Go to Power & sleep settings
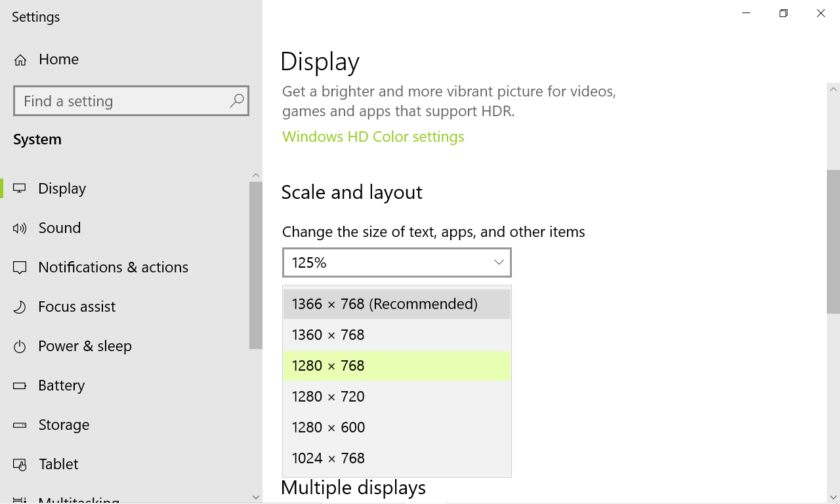The image size is (840, 504). coord(85,346)
